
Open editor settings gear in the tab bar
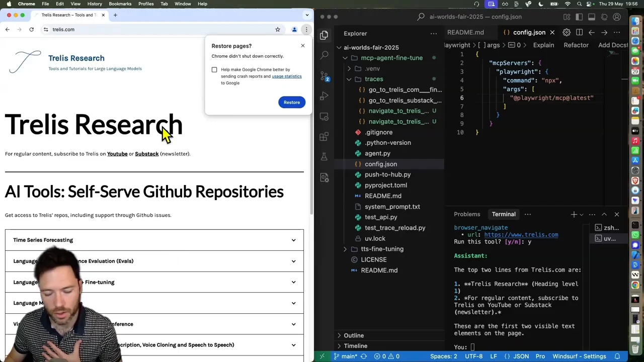[567, 33]
